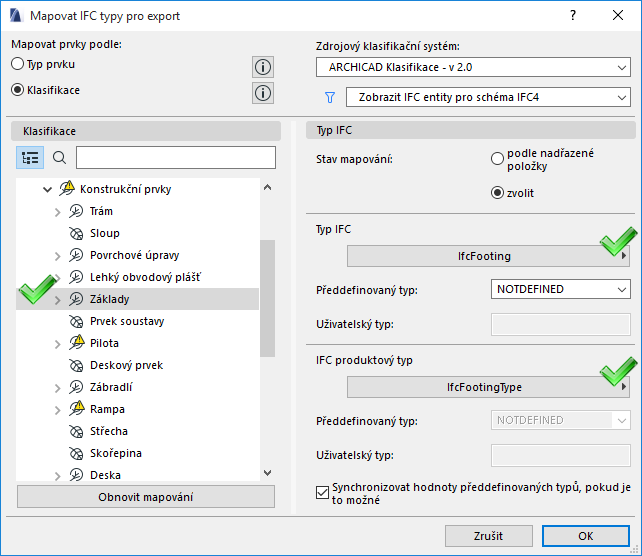Select the Typ prvku radio button

[x=17, y=64]
